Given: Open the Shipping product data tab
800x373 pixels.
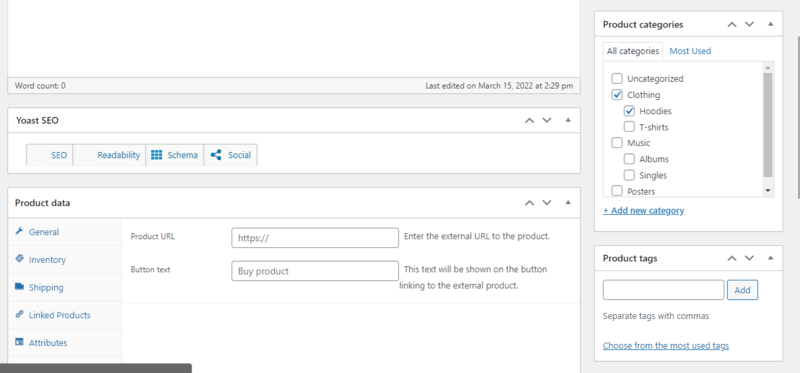Looking at the screenshot, I should point(65,287).
